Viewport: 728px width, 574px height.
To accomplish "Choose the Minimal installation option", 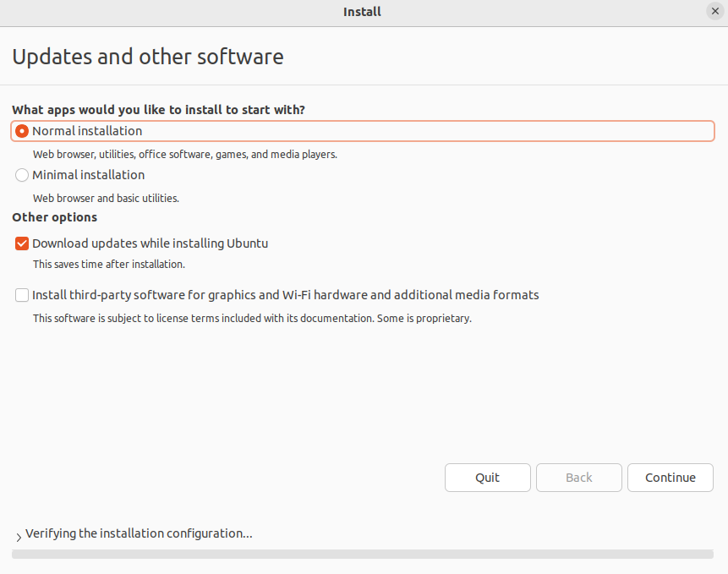I will coord(22,175).
